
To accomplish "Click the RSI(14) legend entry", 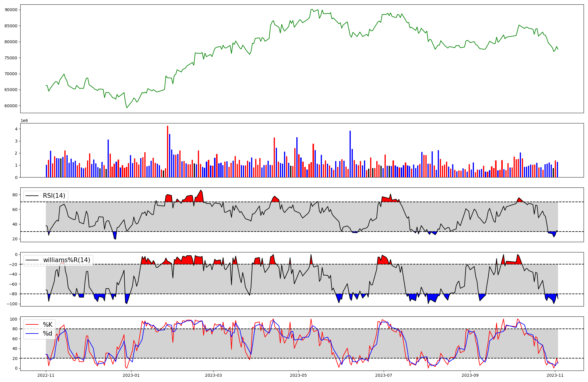I will [54, 196].
